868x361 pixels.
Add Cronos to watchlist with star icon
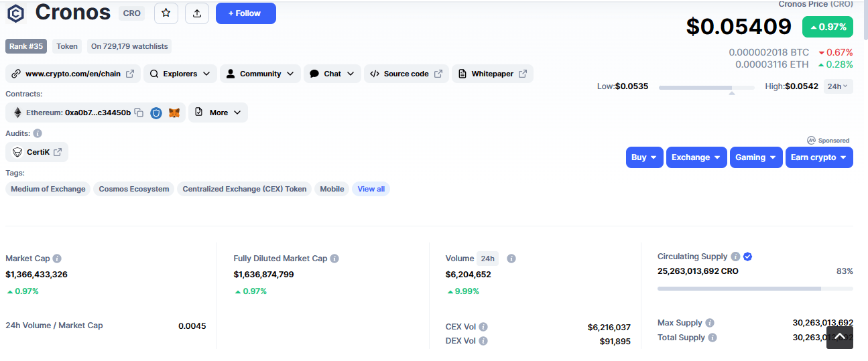(x=166, y=13)
